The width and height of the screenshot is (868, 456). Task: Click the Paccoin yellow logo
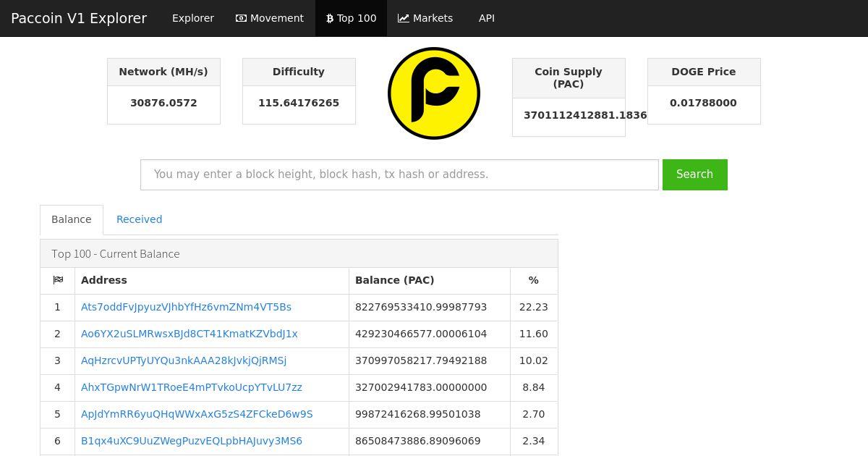(434, 93)
